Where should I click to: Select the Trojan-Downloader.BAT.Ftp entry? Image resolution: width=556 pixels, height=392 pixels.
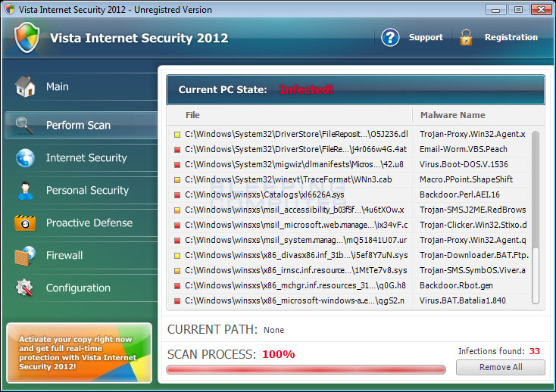(x=474, y=255)
